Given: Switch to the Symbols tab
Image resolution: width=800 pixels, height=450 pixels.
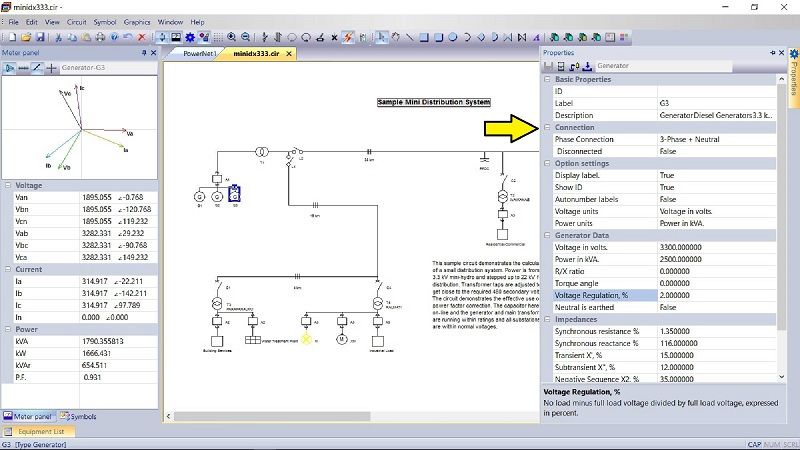Looking at the screenshot, I should [x=79, y=416].
